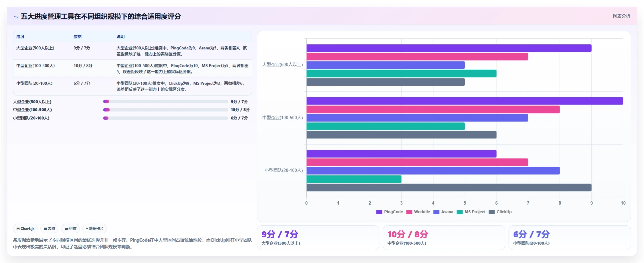
Task: Open the 10分 / 8分 data card
Action: click(444, 238)
